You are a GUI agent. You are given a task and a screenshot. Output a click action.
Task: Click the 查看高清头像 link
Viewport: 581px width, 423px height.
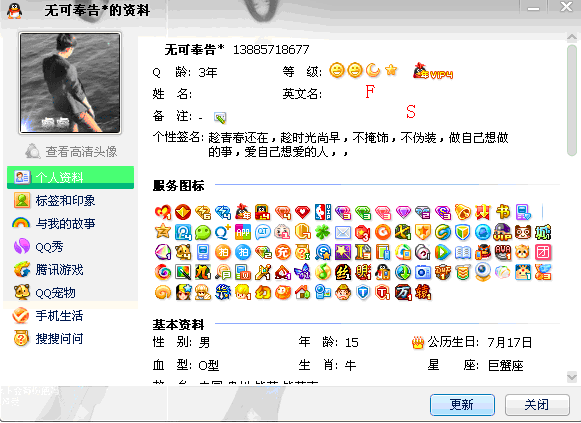[x=71, y=151]
